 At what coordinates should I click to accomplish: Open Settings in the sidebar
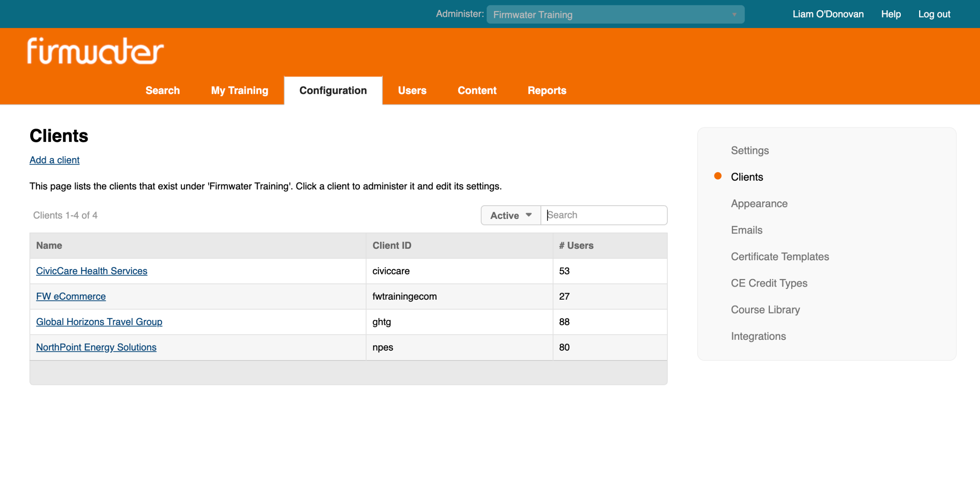(x=750, y=150)
